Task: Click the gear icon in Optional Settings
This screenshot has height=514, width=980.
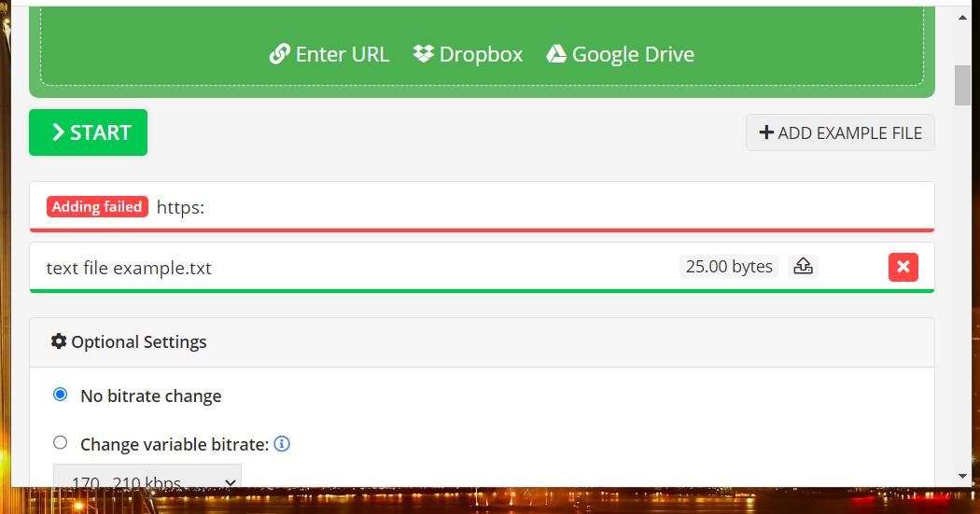Action: coord(59,341)
